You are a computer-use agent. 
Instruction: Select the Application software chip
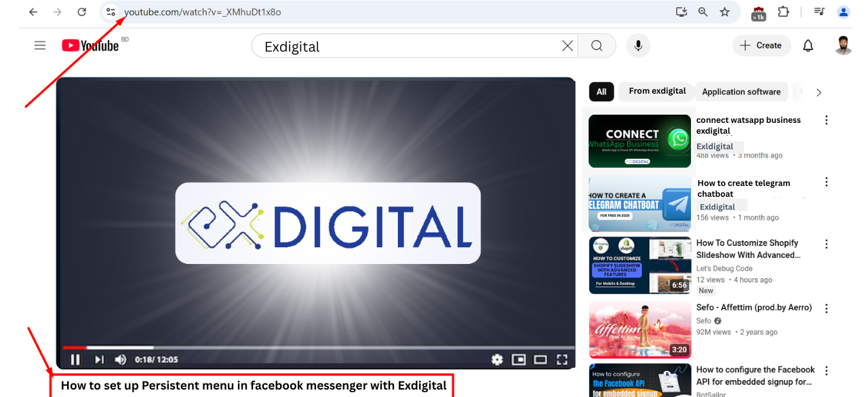tap(741, 92)
